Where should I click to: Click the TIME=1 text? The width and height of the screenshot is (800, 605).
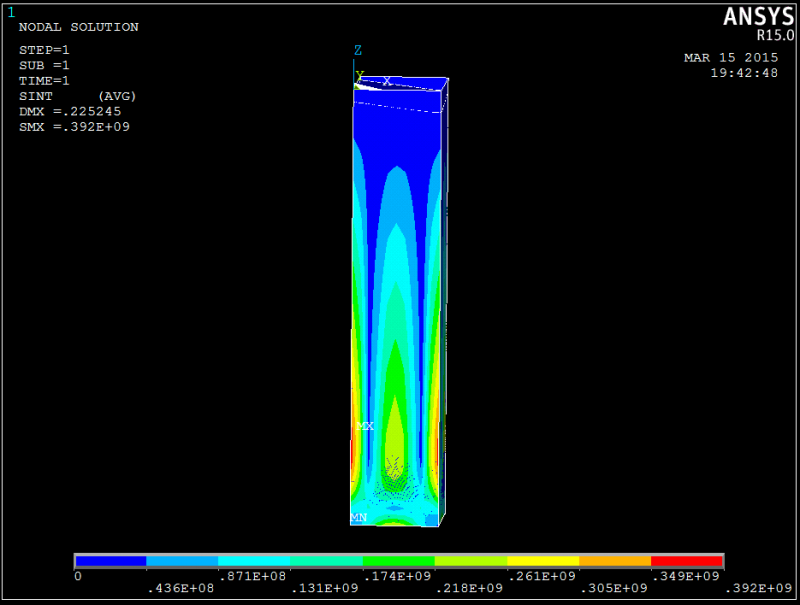(x=44, y=81)
